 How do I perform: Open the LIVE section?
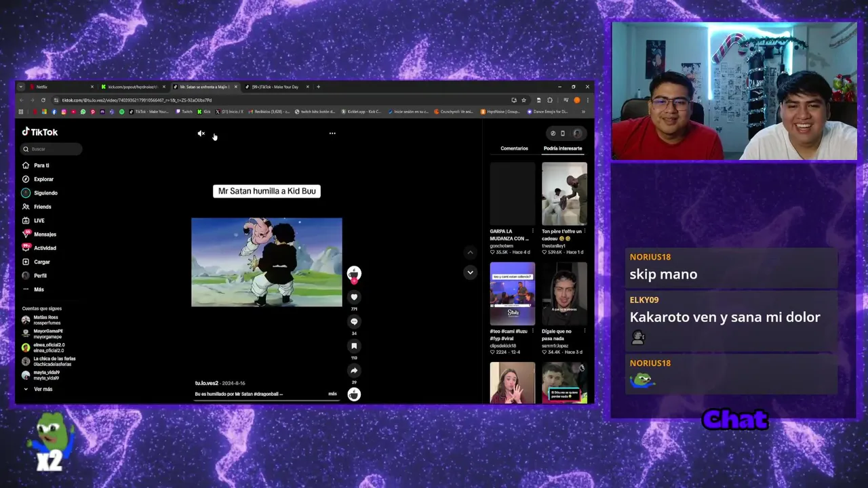point(34,220)
